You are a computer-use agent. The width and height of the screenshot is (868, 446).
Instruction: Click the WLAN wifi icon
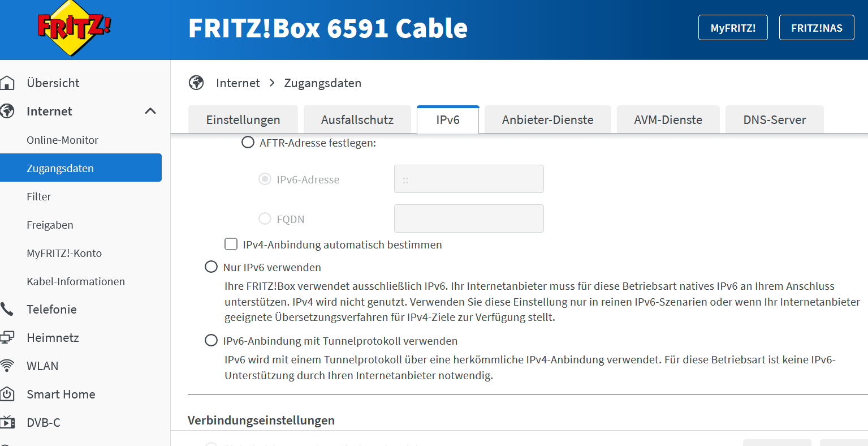tap(7, 366)
